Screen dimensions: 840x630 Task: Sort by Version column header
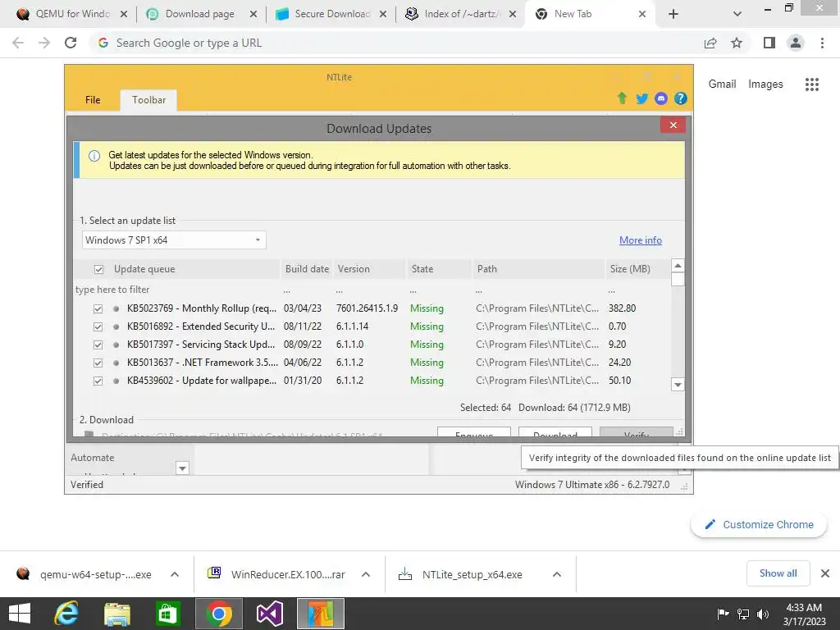tap(370, 269)
